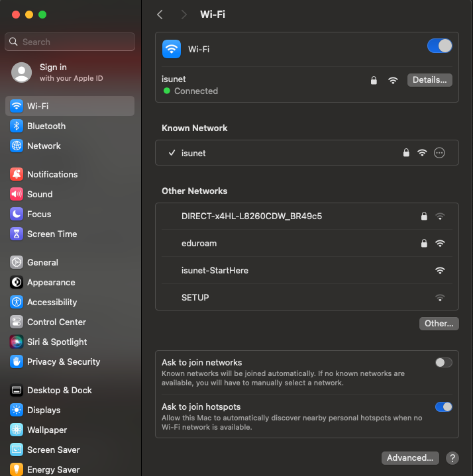Click the Search field
The image size is (473, 476).
(70, 42)
